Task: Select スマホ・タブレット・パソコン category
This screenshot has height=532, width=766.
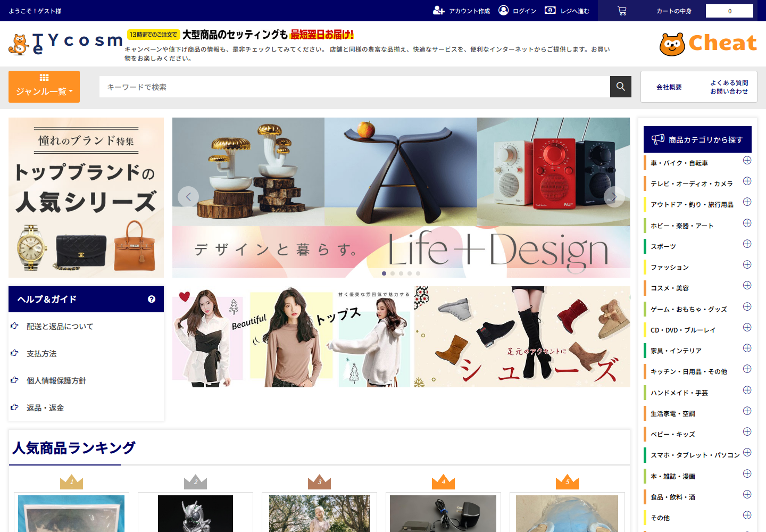Action: point(695,455)
